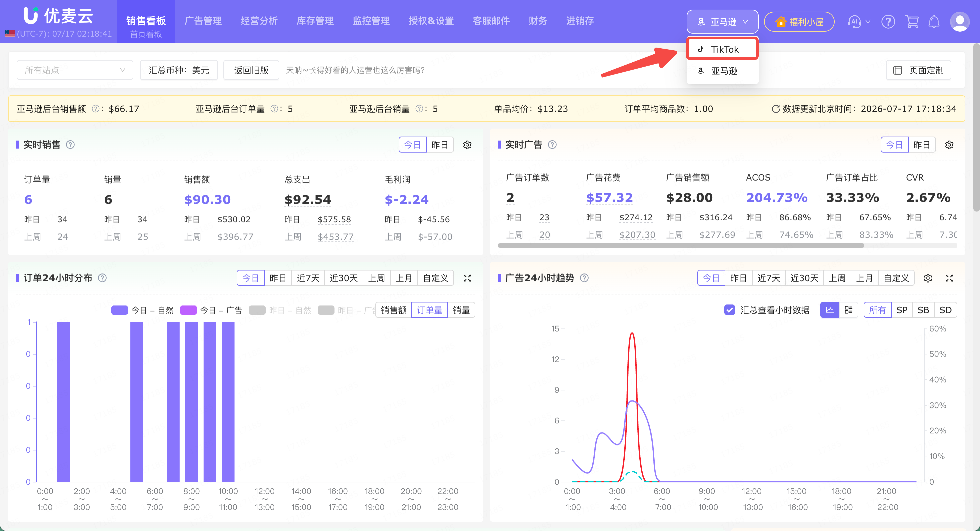Viewport: 980px width, 531px height.
Task: Expand 广告24小时趋势 chart to fullscreen
Action: pyautogui.click(x=949, y=278)
